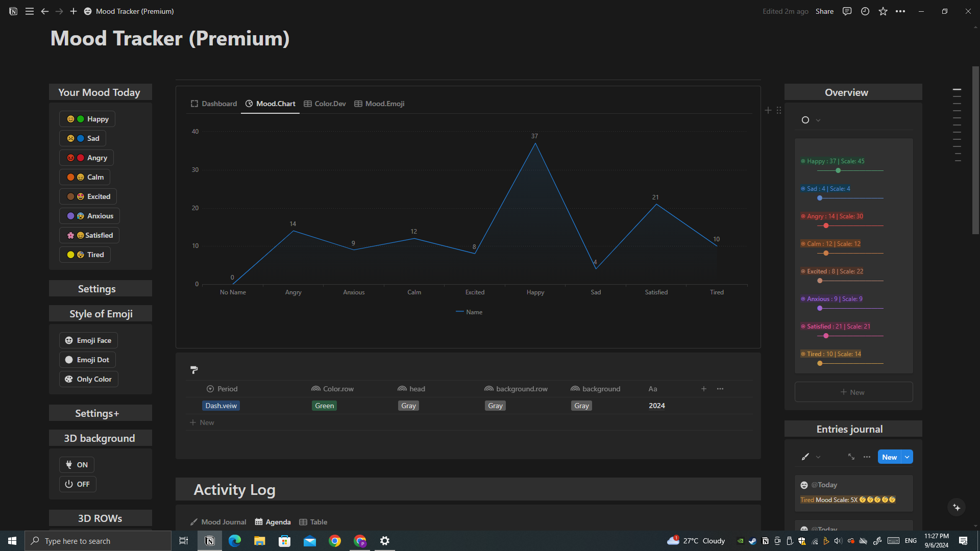Open the comments icon in top bar

click(847, 11)
